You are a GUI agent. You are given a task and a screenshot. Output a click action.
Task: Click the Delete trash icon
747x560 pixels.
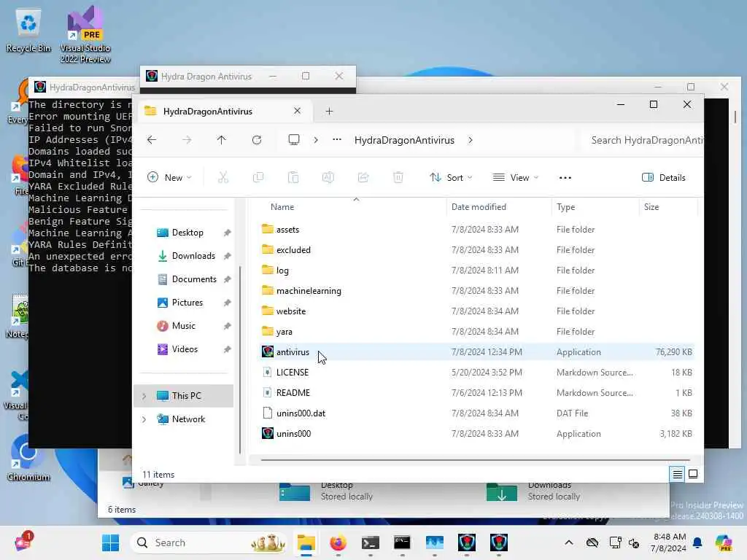click(398, 178)
